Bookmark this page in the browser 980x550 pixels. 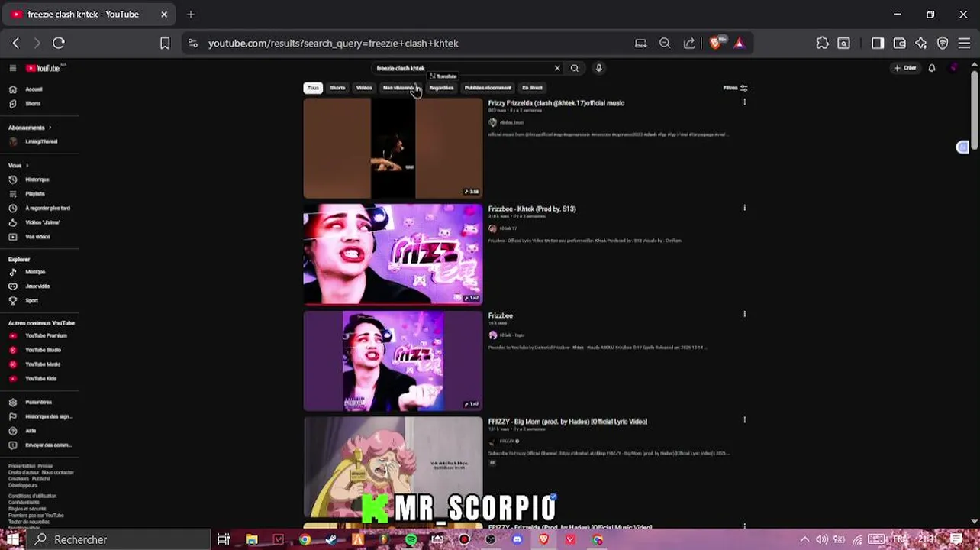165,44
